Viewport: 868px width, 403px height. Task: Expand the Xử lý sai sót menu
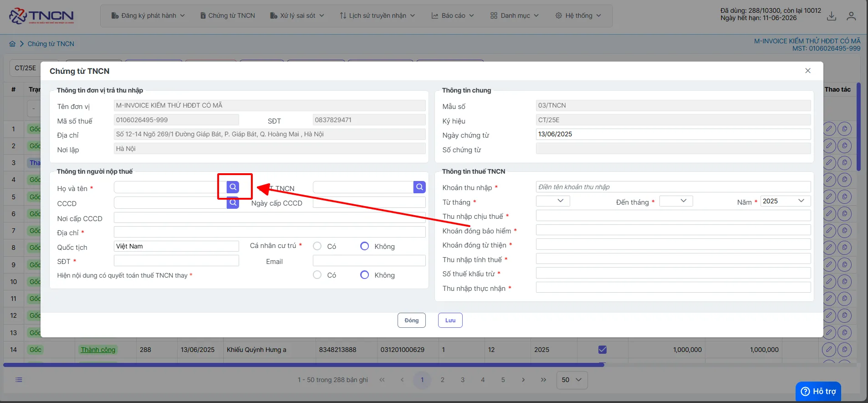point(297,15)
